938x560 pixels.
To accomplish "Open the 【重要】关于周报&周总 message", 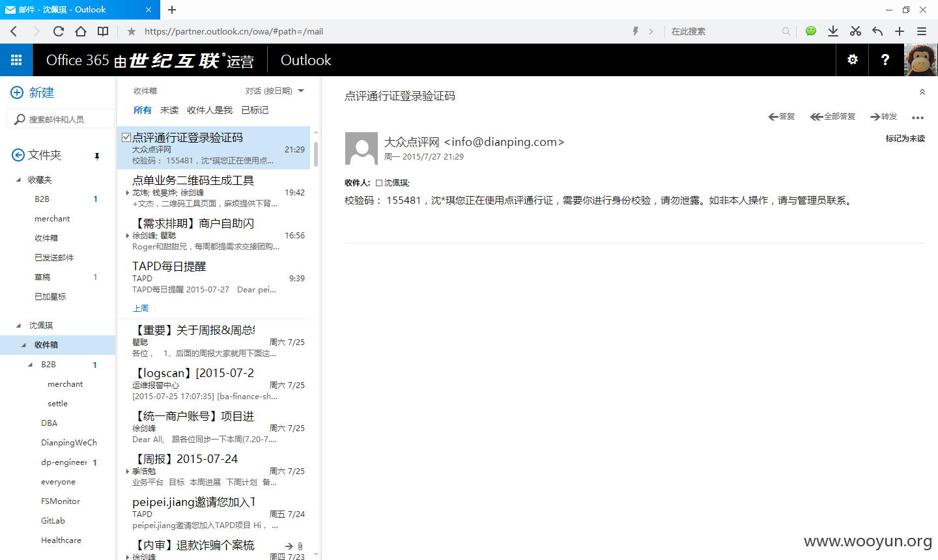I will [x=214, y=341].
